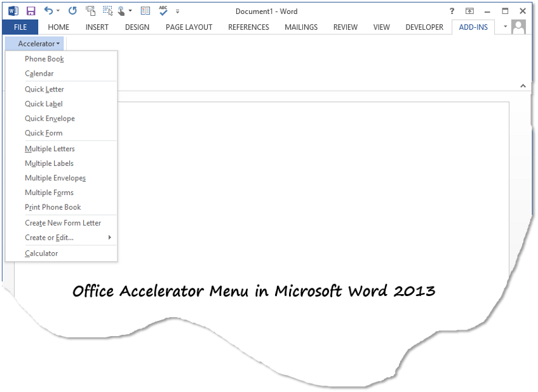Expand the Create or Edit... submenu
The height and width of the screenshot is (392, 538).
pos(62,238)
